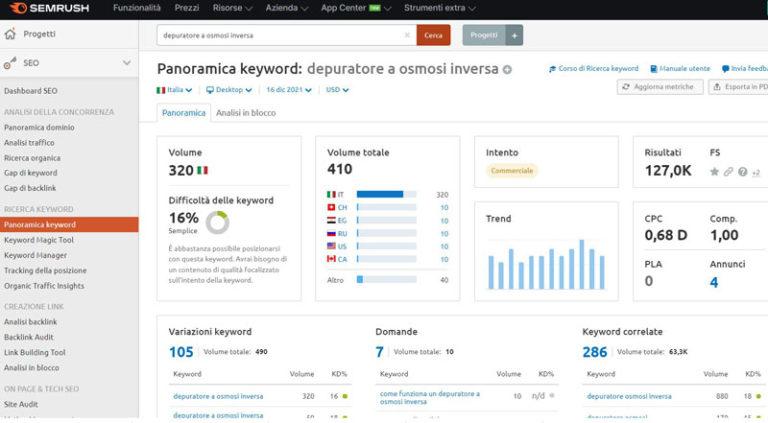
Task: Open Ricerca organica in the sidebar
Action: (32, 158)
